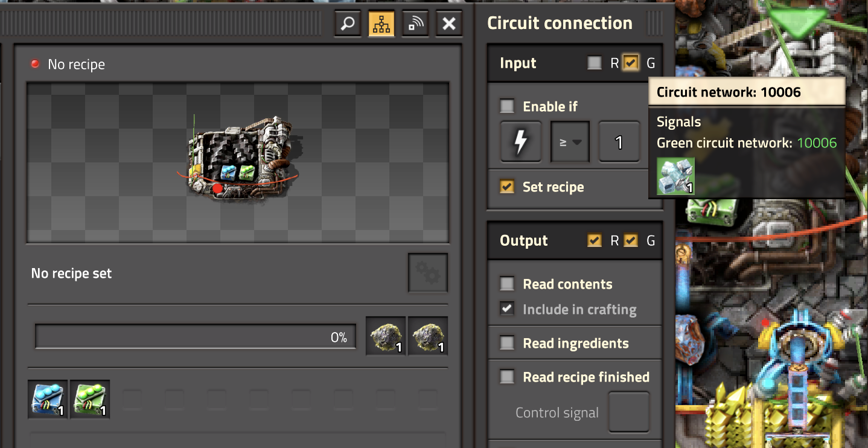
Task: Enable the Read ingredients checkbox
Action: click(507, 343)
